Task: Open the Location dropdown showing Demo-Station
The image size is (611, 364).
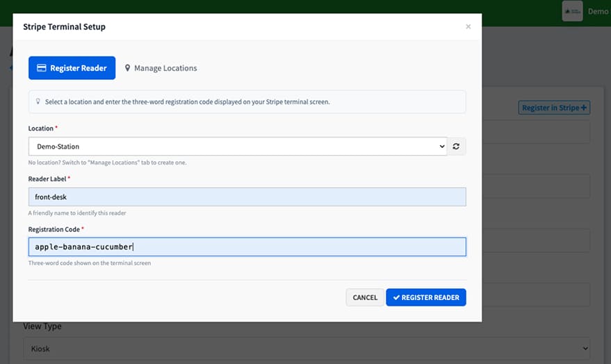Action: (x=238, y=147)
